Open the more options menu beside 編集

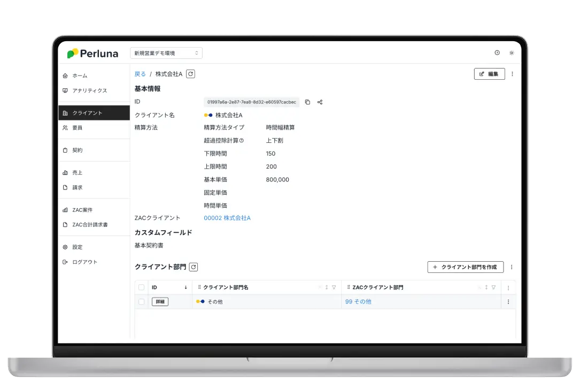point(512,74)
